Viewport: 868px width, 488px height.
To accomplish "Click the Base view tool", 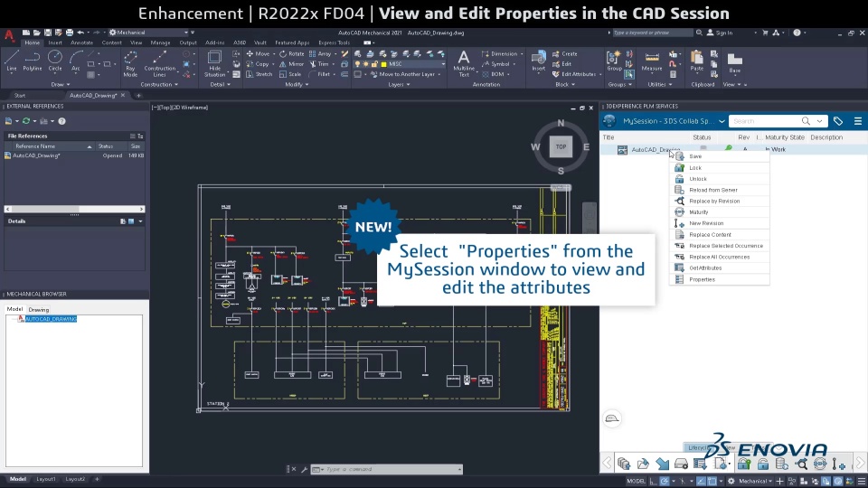I will [734, 62].
